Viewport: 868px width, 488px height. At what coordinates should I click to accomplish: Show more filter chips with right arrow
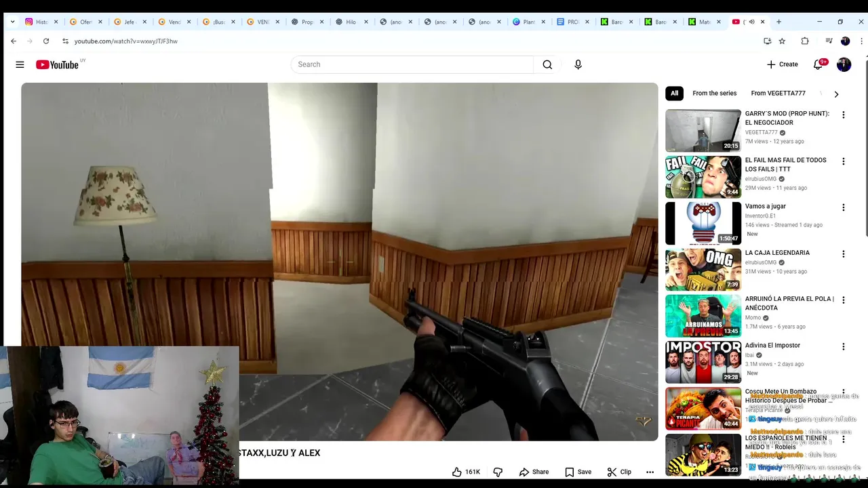tap(836, 94)
